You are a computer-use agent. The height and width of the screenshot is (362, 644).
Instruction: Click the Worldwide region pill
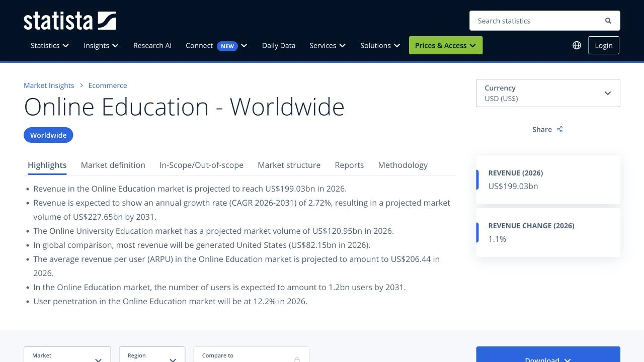(x=48, y=135)
